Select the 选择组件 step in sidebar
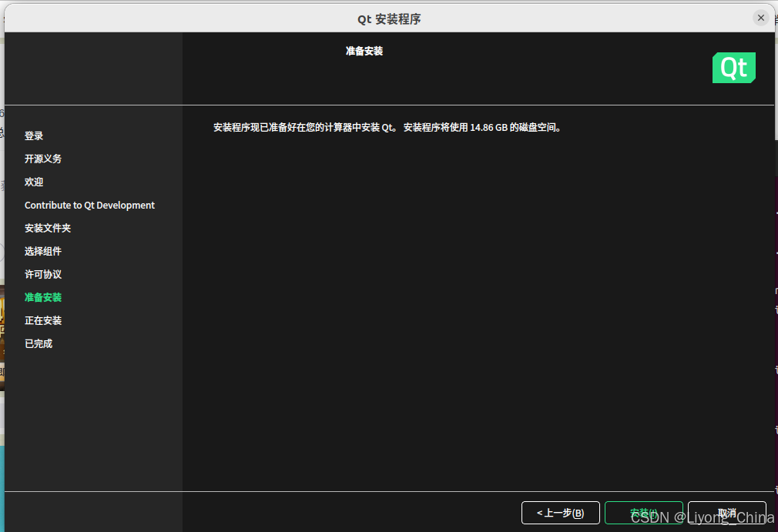 click(x=43, y=252)
